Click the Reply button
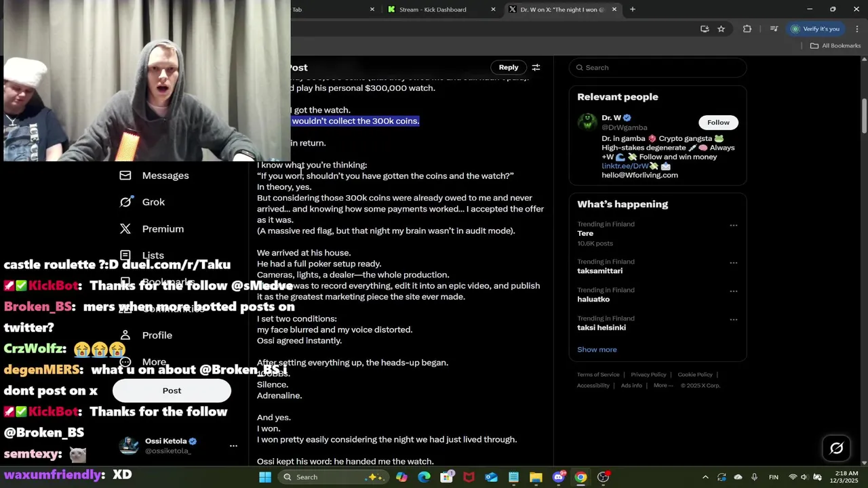The width and height of the screenshot is (868, 488). [x=509, y=67]
